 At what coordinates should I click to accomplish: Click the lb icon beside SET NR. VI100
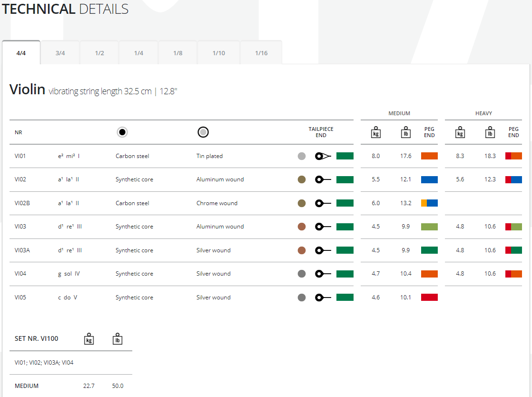118,338
